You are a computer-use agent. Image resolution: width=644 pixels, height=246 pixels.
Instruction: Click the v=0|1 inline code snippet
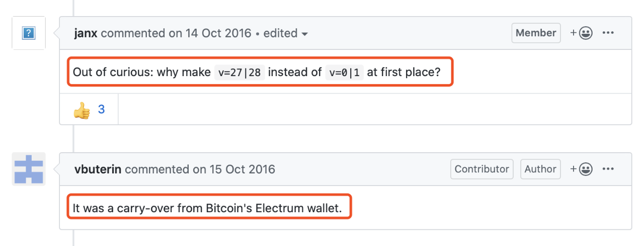coord(345,72)
